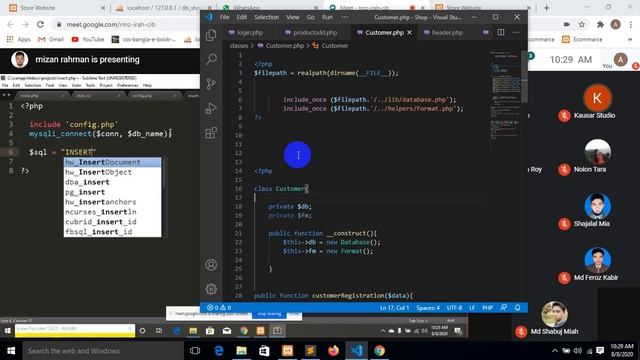Click classes breadcrumb segment
This screenshot has width=640, height=360.
[x=239, y=46]
